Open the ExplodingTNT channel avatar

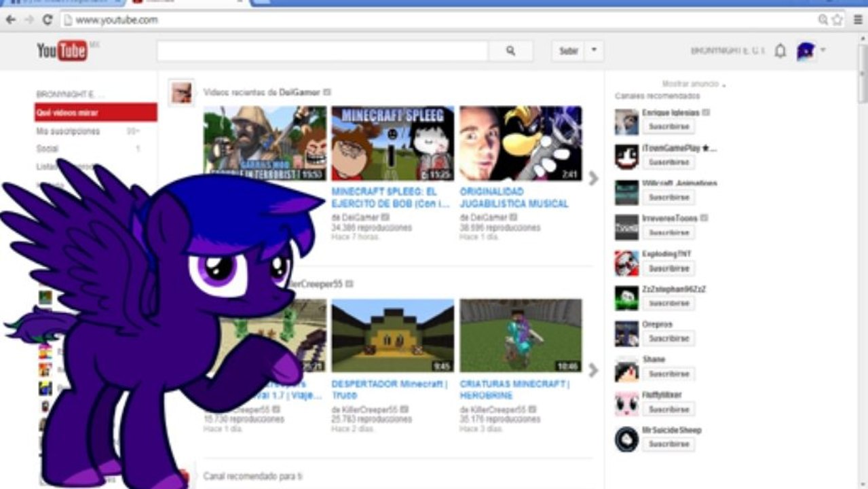tap(626, 263)
